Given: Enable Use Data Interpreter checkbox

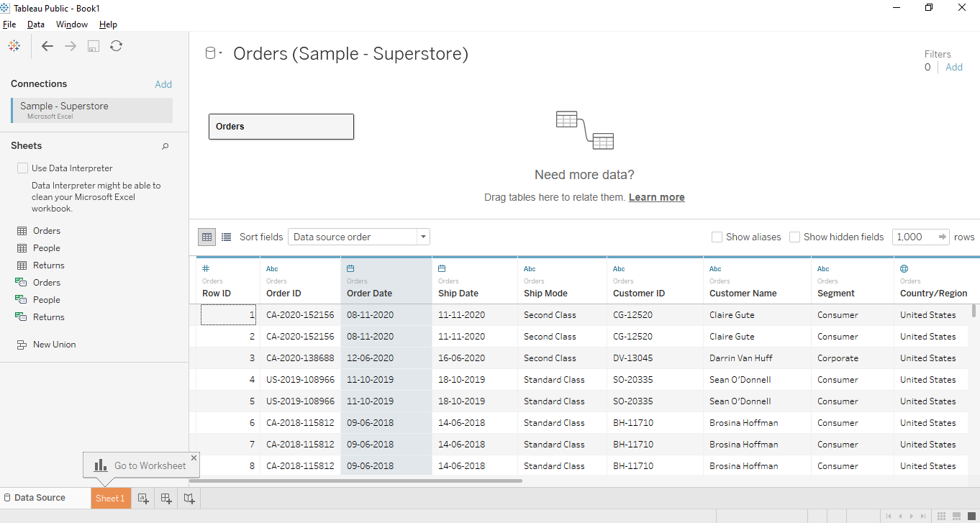Looking at the screenshot, I should [22, 168].
